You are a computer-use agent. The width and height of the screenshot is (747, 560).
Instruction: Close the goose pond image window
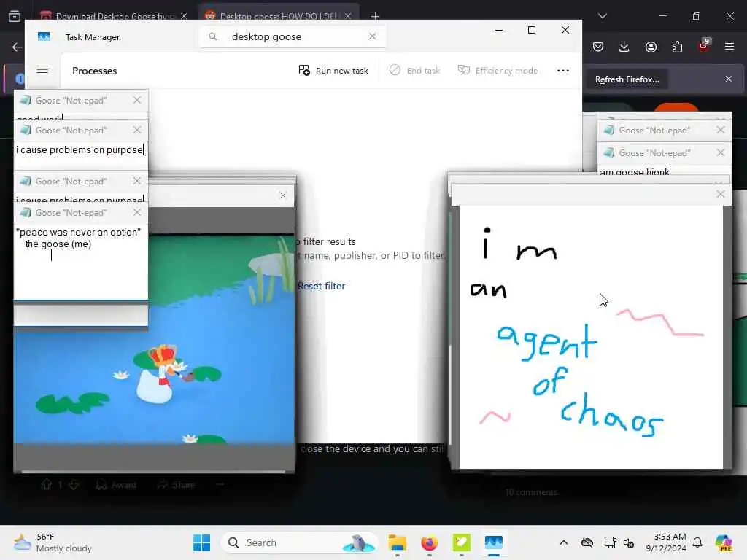point(283,195)
